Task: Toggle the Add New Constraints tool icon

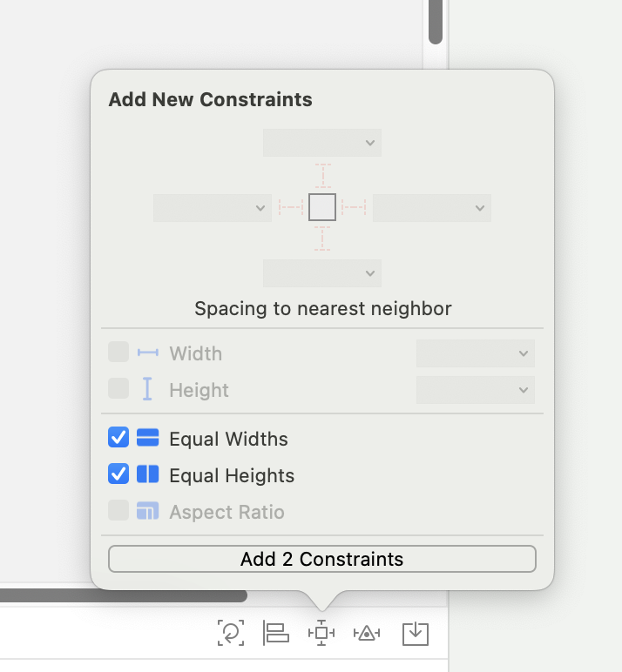Action: click(x=321, y=633)
